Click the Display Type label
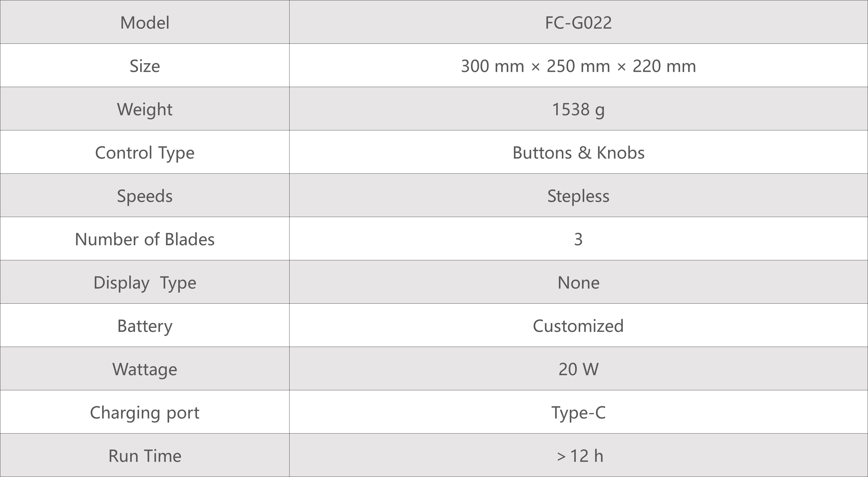This screenshot has width=868, height=477. (x=144, y=283)
